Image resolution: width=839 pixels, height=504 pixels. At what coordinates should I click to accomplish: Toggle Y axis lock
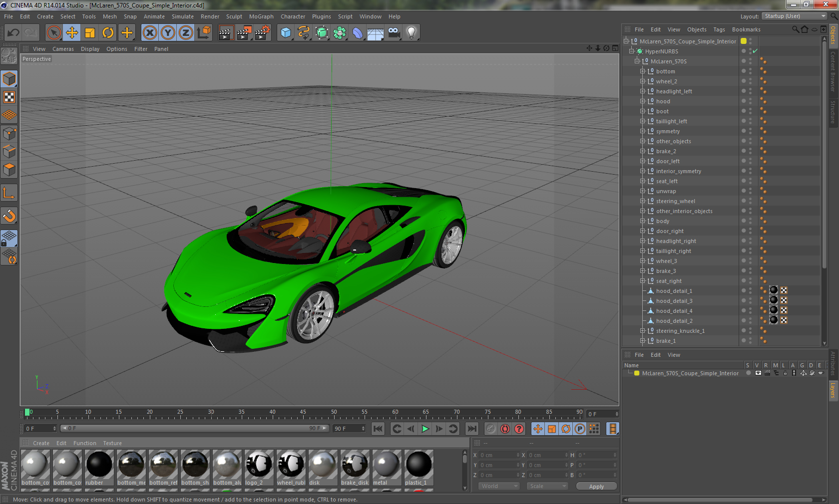tap(168, 33)
